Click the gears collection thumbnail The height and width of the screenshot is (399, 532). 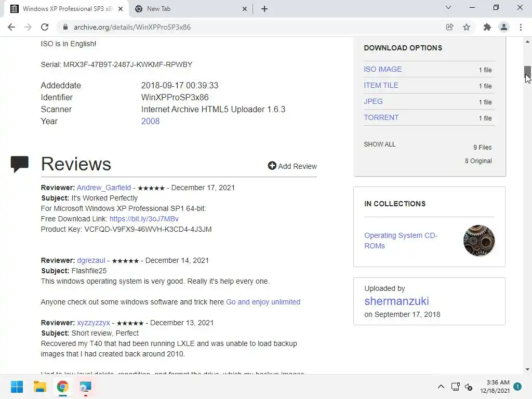478,241
